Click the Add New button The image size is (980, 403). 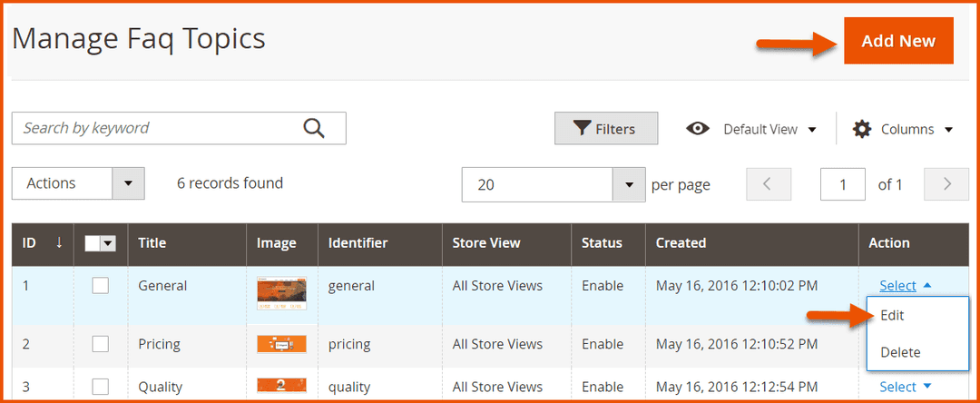pos(897,41)
